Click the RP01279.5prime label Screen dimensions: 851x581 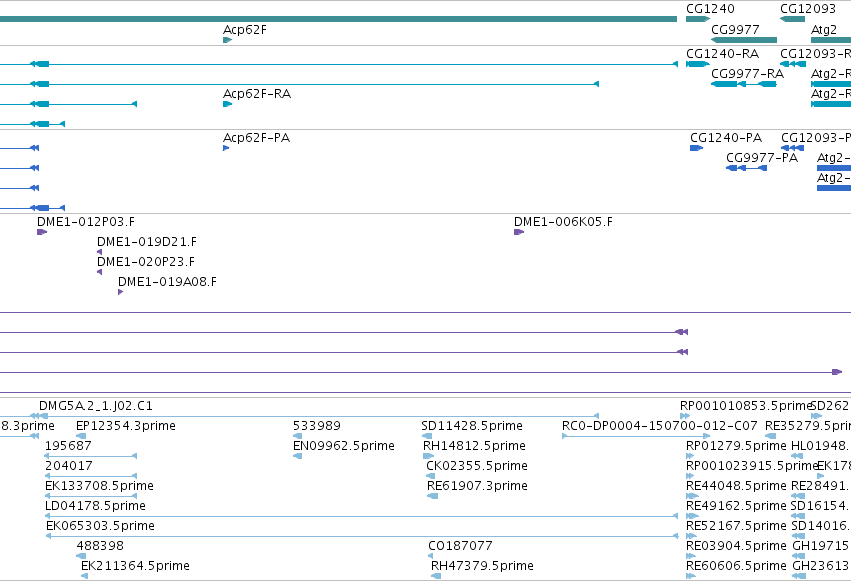[736, 446]
